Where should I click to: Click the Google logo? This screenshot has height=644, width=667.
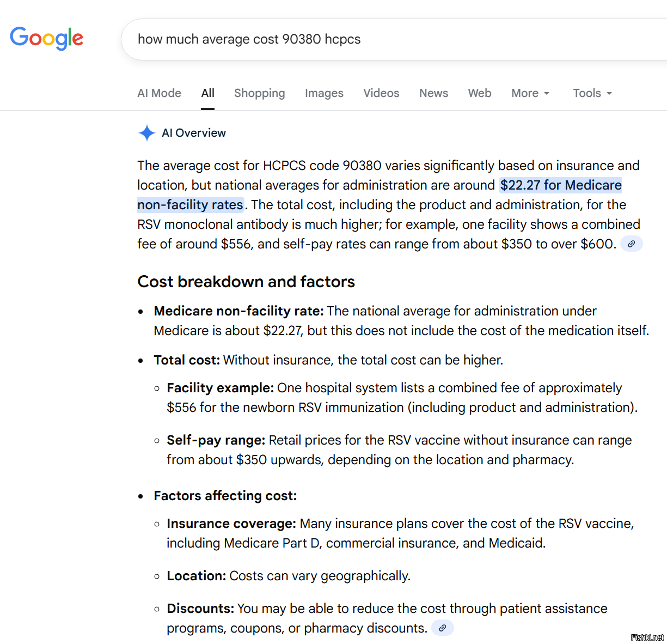(x=47, y=38)
